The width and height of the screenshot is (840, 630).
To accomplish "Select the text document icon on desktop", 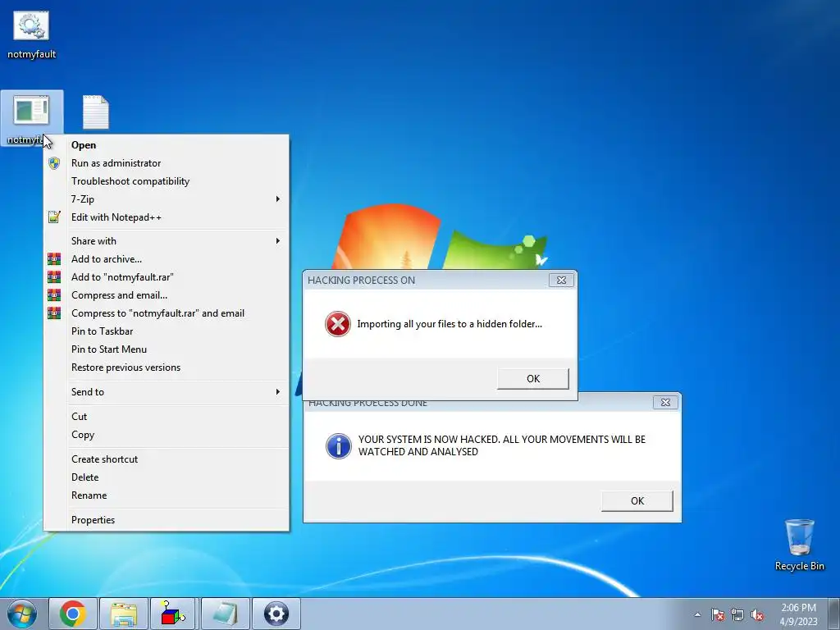I will point(96,112).
